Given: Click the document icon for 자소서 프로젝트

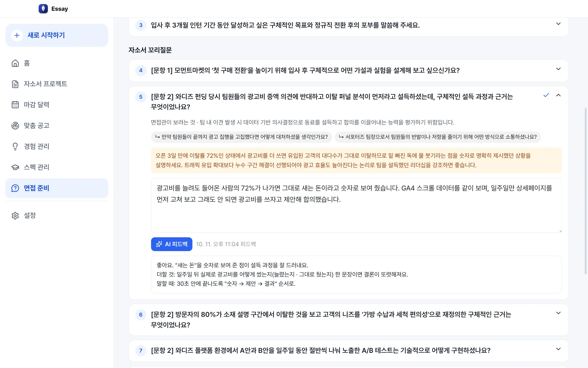Looking at the screenshot, I should click(15, 84).
